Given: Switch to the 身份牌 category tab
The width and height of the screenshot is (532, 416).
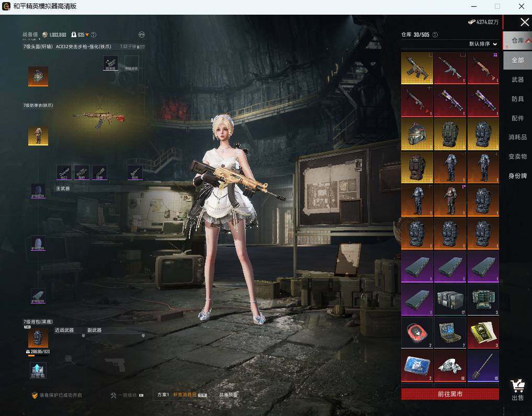Looking at the screenshot, I should tap(517, 176).
